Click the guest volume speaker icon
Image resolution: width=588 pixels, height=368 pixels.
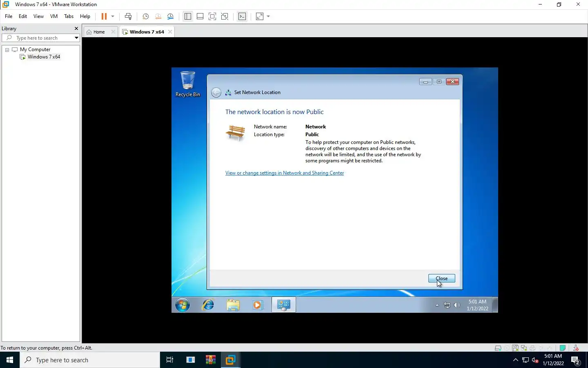457,305
